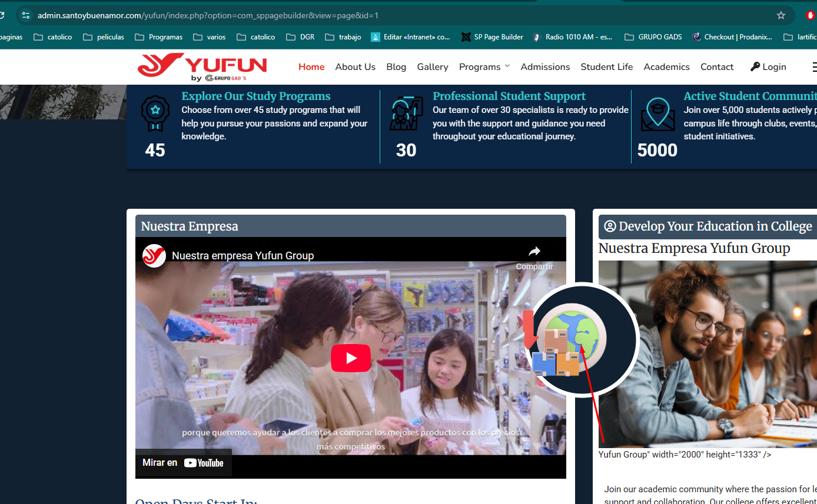Open the GRUPO GADS bookmark folder

click(x=653, y=37)
